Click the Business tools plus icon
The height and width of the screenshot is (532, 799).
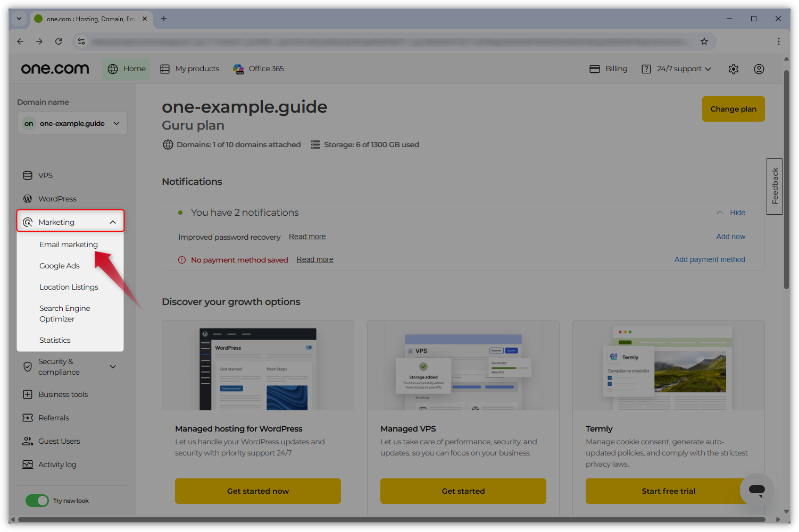coord(28,394)
